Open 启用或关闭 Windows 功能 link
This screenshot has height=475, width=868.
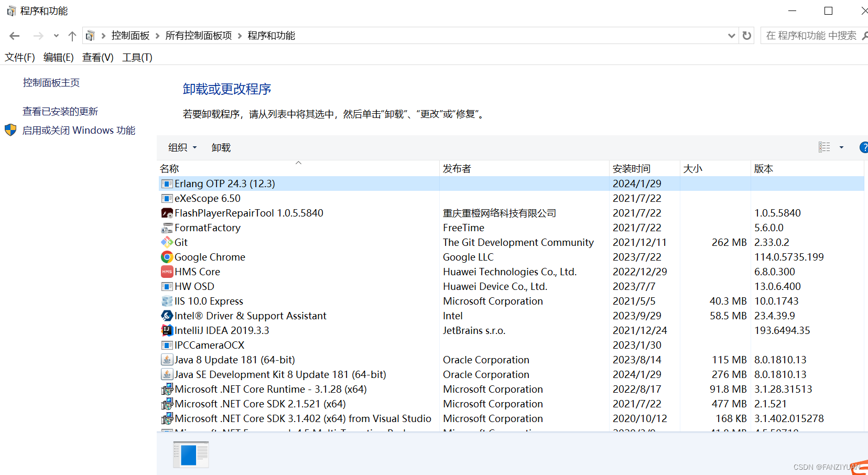point(79,130)
